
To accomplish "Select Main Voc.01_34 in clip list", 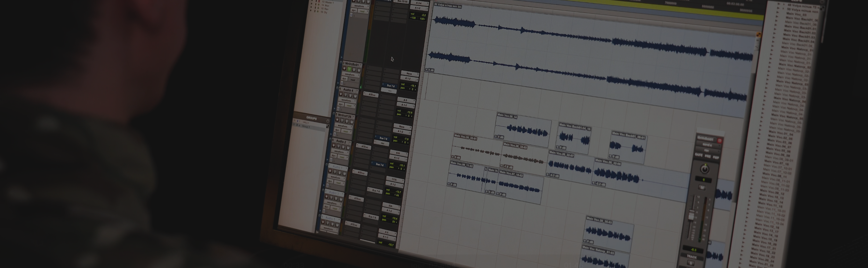I will click(781, 133).
